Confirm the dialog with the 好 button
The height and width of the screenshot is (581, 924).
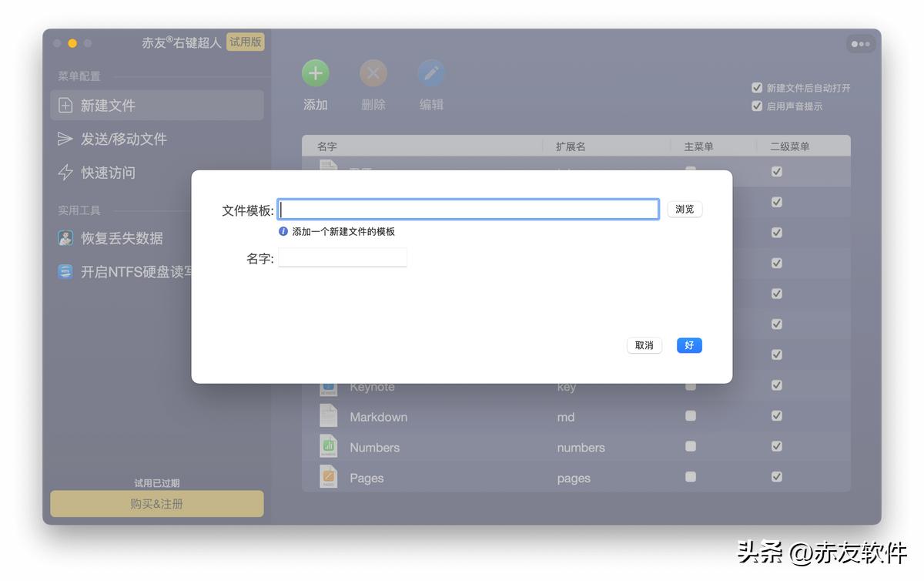pos(688,345)
